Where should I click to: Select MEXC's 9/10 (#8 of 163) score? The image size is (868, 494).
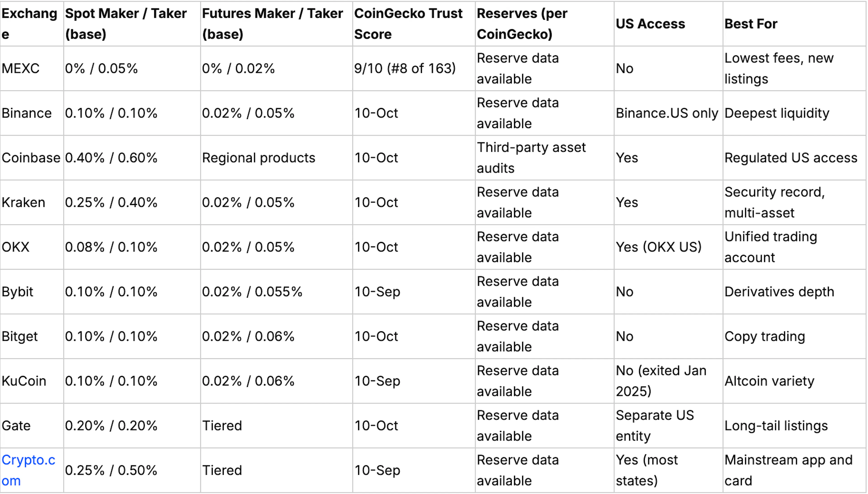(405, 68)
